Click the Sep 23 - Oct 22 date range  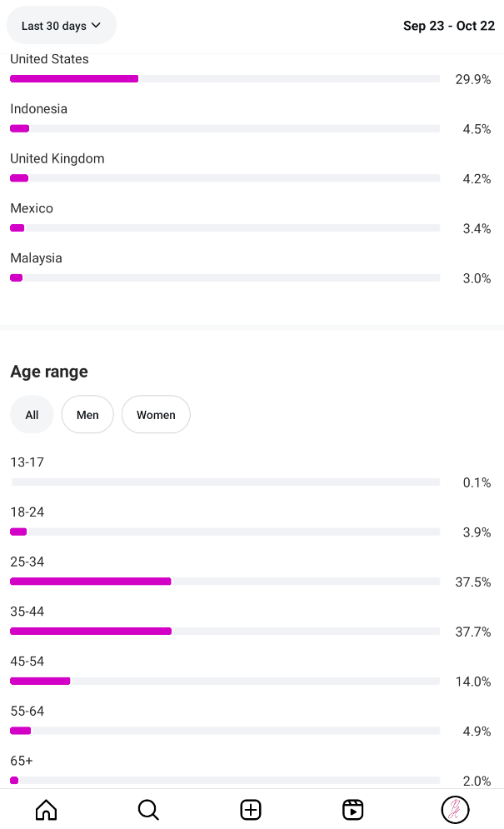[x=449, y=26]
